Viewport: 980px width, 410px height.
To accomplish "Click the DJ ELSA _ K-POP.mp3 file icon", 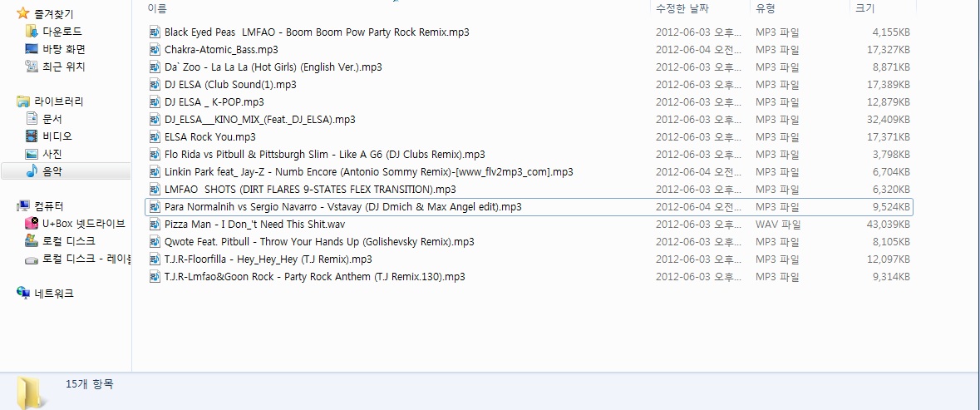I will [x=155, y=101].
